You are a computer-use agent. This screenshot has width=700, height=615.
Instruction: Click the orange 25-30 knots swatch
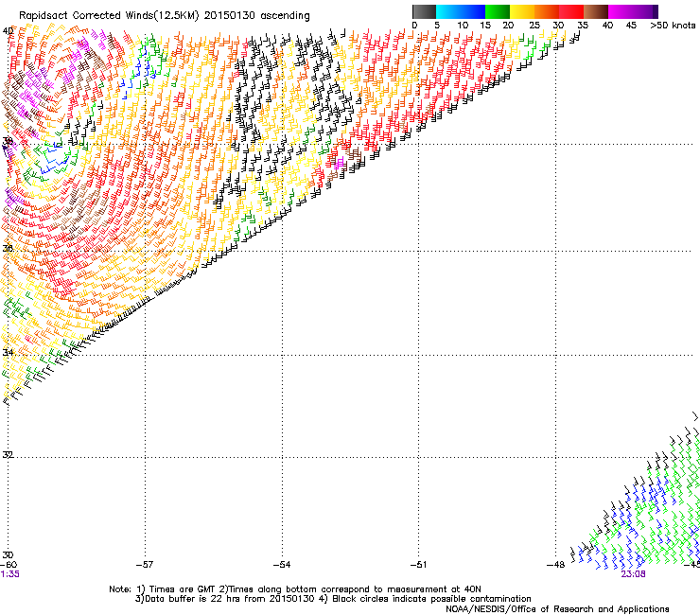click(547, 11)
